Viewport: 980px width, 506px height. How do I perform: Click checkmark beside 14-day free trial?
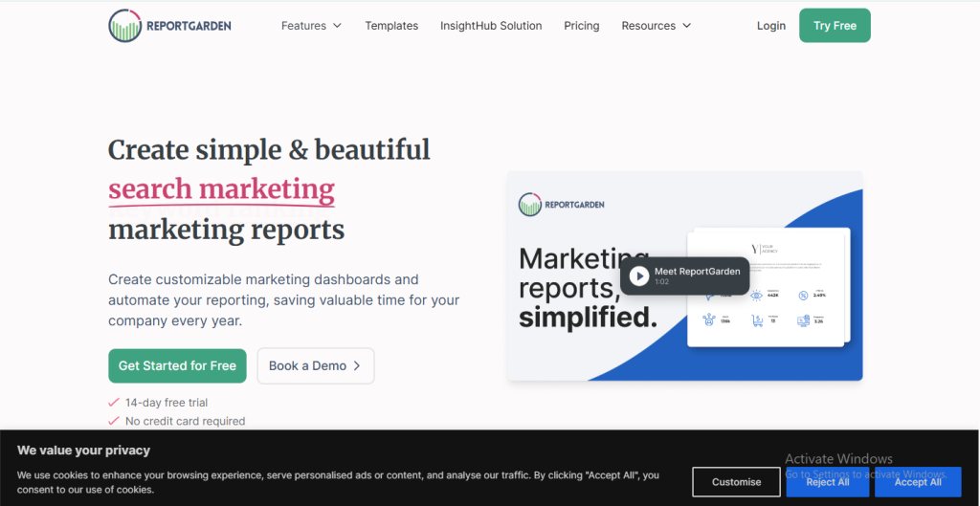pos(114,403)
